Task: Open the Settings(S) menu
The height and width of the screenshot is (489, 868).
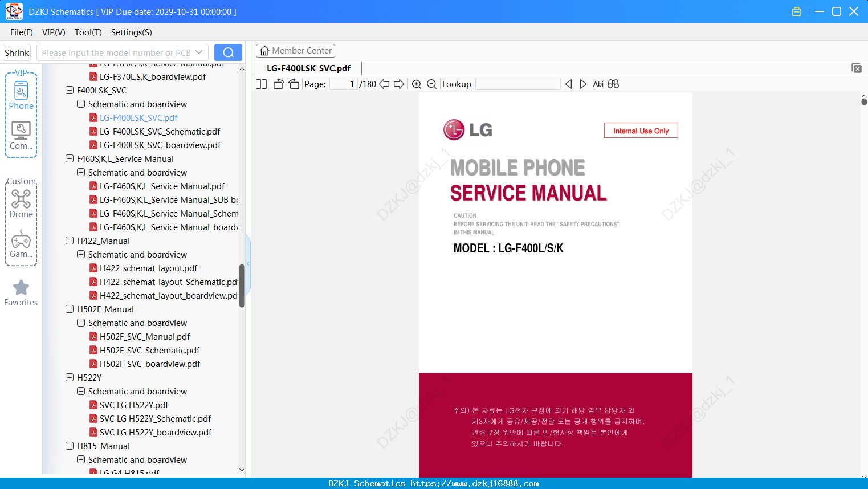Action: tap(132, 32)
